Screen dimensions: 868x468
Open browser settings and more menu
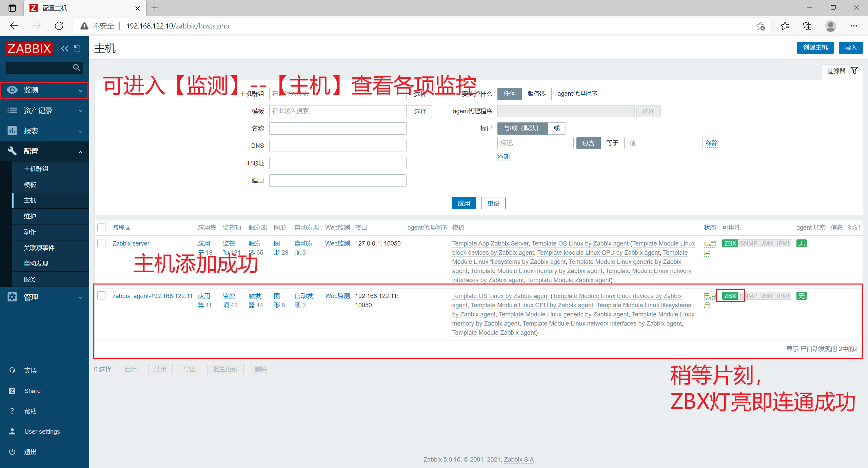[854, 26]
